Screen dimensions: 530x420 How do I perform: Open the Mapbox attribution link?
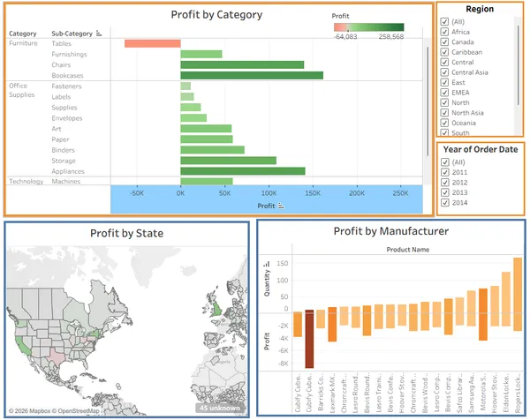pos(29,411)
